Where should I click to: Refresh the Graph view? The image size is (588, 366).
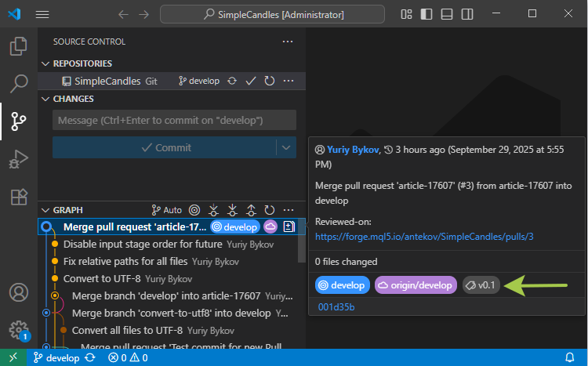269,210
